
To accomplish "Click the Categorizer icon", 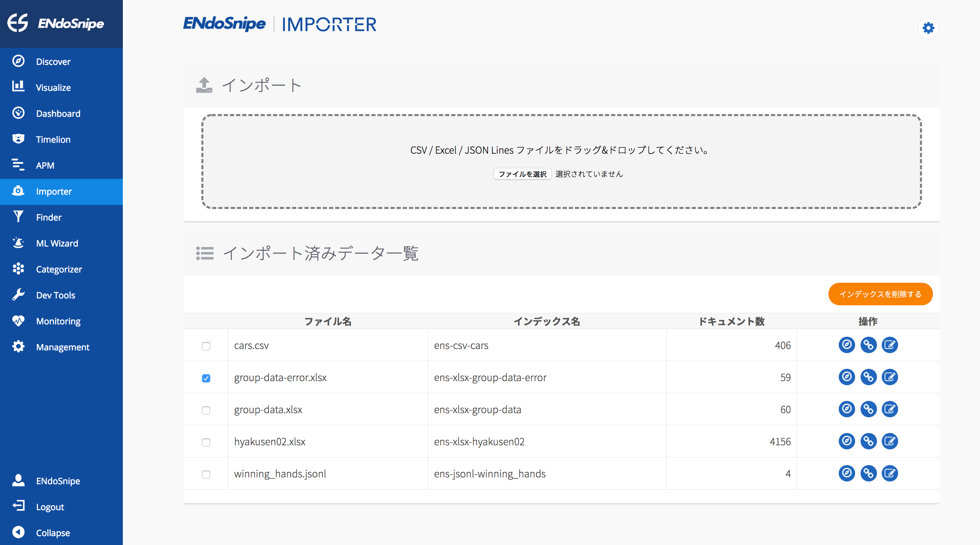I will point(18,269).
